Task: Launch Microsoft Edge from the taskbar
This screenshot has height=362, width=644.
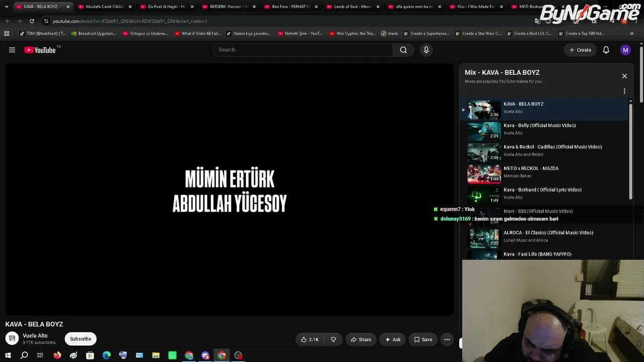Action: [x=107, y=355]
